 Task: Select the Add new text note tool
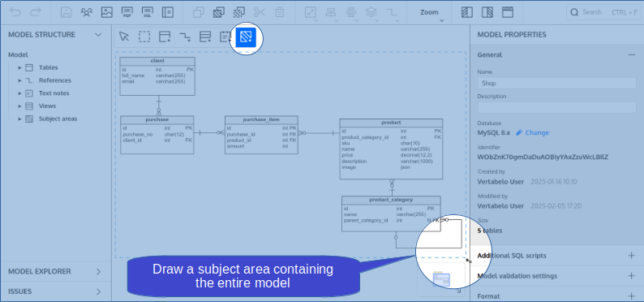coord(225,37)
